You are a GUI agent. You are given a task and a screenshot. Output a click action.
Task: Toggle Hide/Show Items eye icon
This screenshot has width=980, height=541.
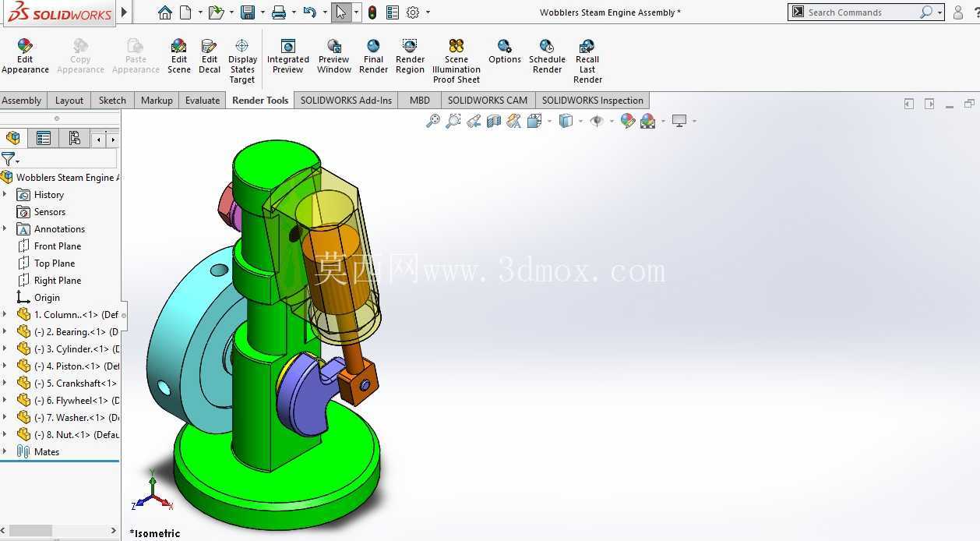pyautogui.click(x=597, y=121)
